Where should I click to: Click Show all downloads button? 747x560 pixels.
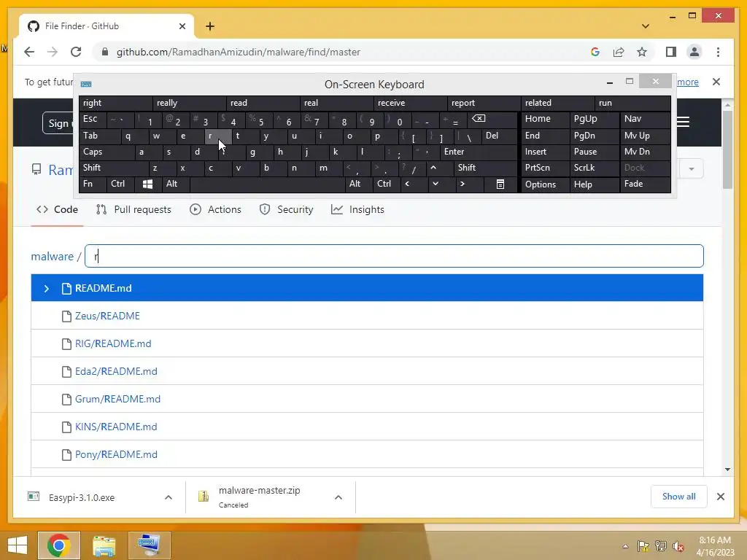pyautogui.click(x=679, y=497)
